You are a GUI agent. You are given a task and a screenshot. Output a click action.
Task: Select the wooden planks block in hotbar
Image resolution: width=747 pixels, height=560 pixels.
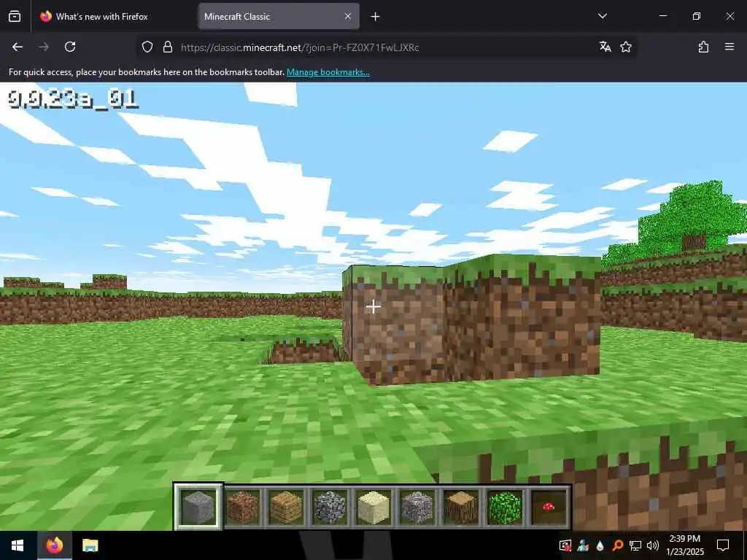(x=286, y=507)
